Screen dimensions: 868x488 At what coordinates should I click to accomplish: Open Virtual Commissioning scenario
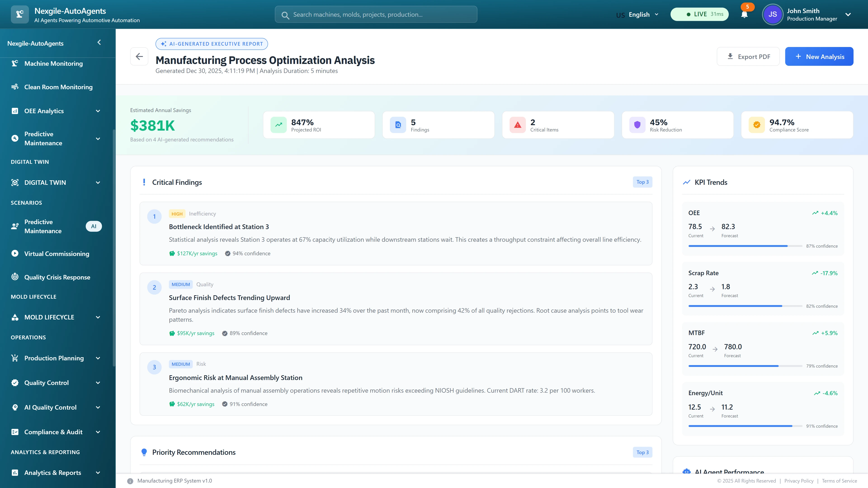(x=57, y=253)
